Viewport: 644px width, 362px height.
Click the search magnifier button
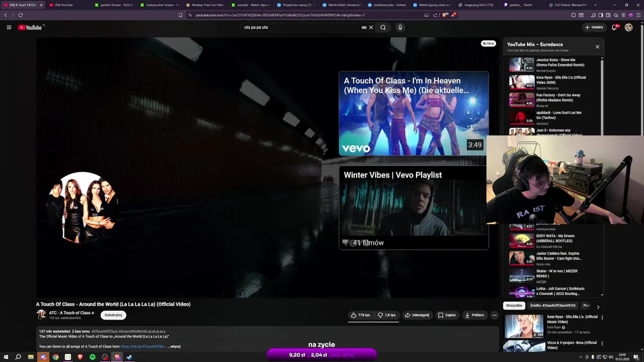click(x=383, y=27)
